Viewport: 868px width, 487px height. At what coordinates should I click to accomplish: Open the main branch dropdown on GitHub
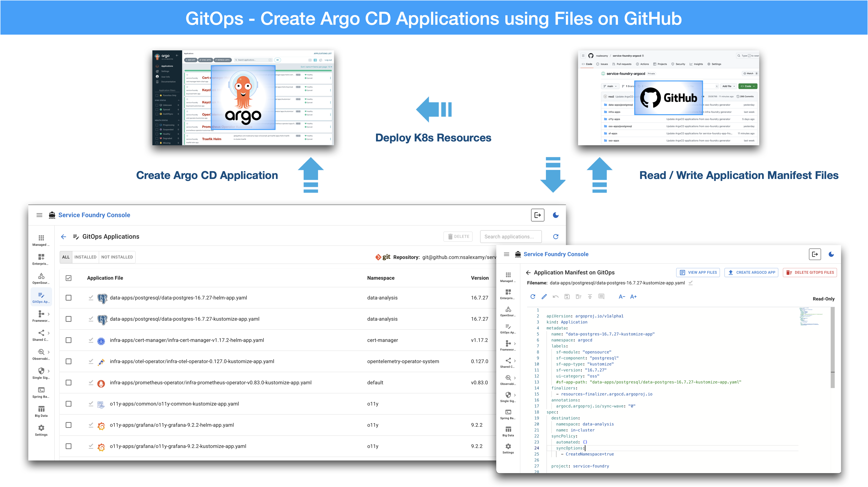tap(610, 86)
